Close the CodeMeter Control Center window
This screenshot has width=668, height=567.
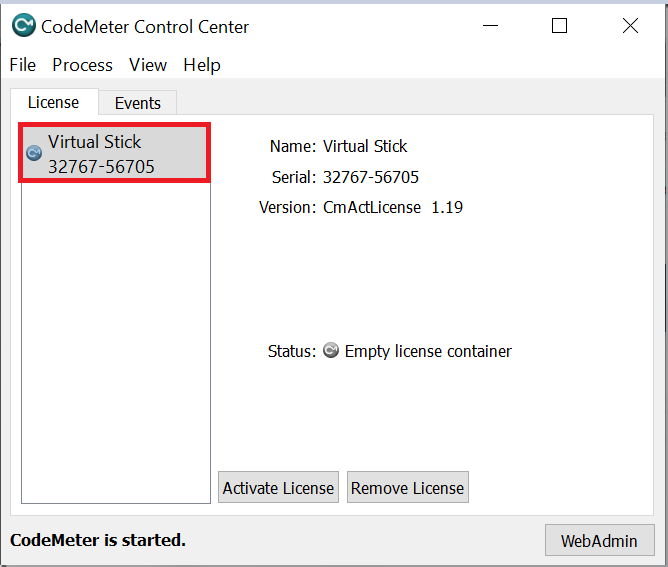(x=630, y=26)
